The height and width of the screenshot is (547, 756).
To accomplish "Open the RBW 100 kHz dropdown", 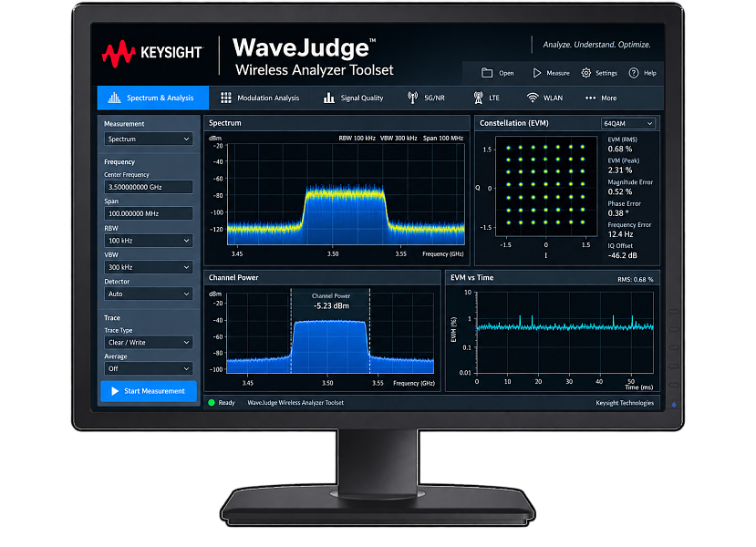I will [149, 241].
